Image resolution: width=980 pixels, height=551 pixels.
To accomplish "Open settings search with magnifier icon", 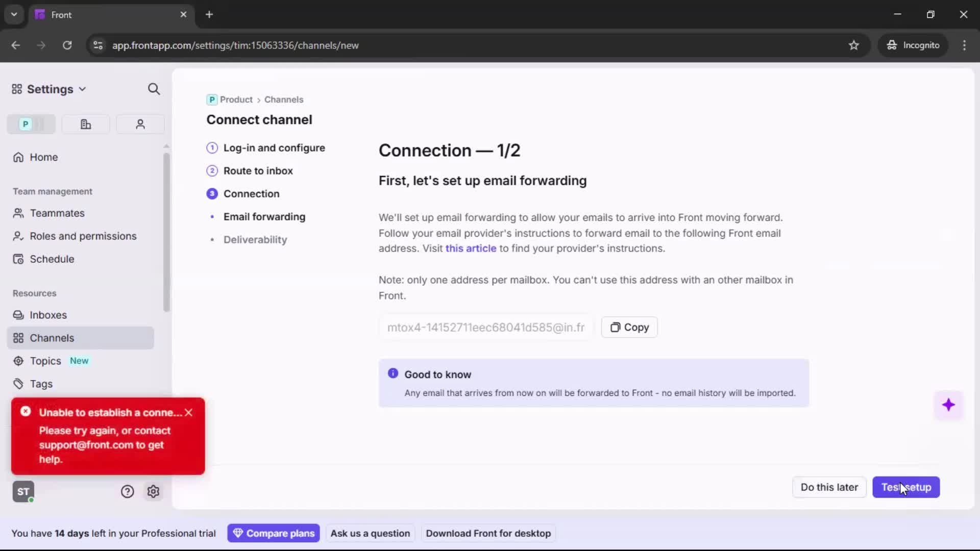I will 154,89.
